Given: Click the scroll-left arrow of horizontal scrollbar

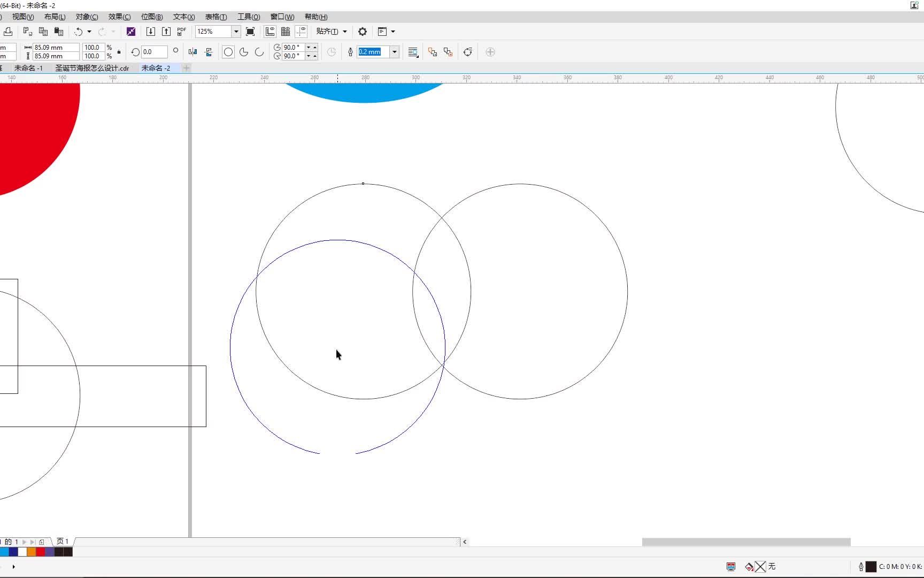Looking at the screenshot, I should pyautogui.click(x=465, y=542).
